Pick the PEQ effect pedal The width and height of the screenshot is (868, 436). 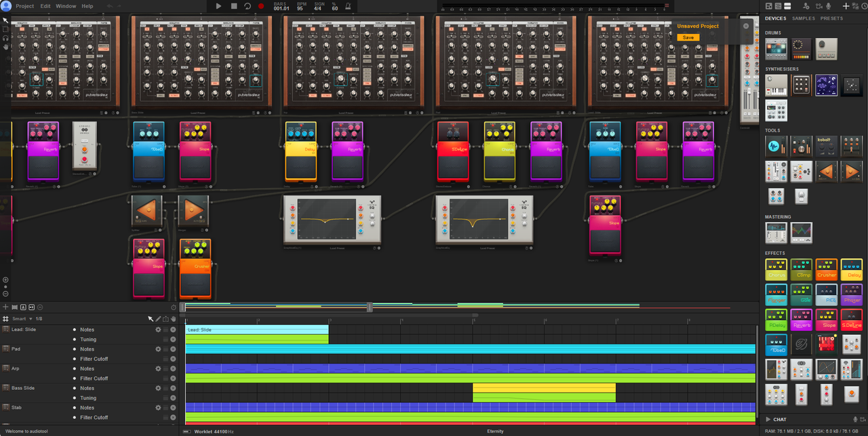click(827, 294)
